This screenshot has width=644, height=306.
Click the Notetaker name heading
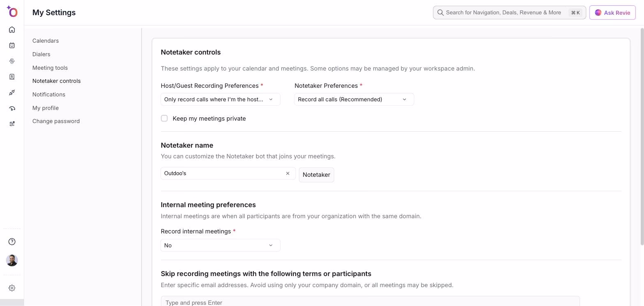(x=187, y=145)
